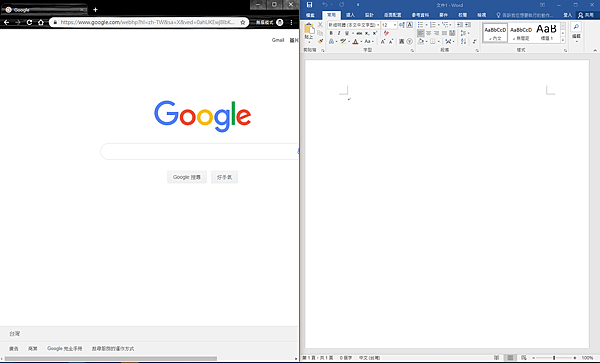Clear all formatting with the eraser icon
The height and width of the screenshot is (363, 600).
pyautogui.click(x=386, y=33)
